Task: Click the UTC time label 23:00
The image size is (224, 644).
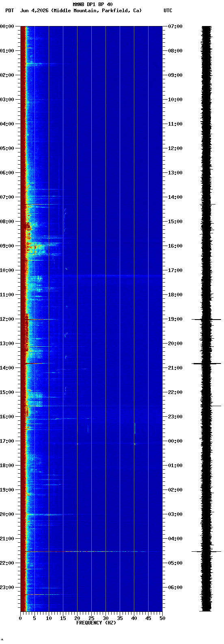Action: pyautogui.click(x=175, y=417)
